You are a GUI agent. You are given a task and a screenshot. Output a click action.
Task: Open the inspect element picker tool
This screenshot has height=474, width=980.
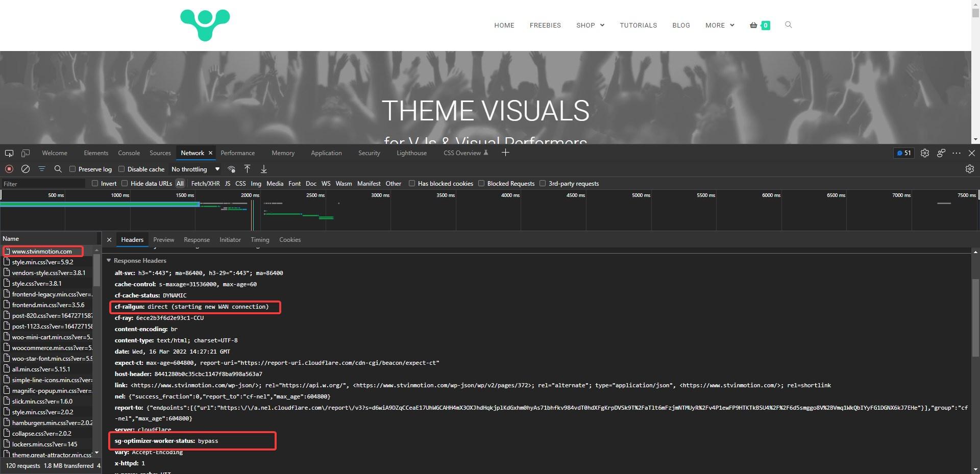coord(9,153)
